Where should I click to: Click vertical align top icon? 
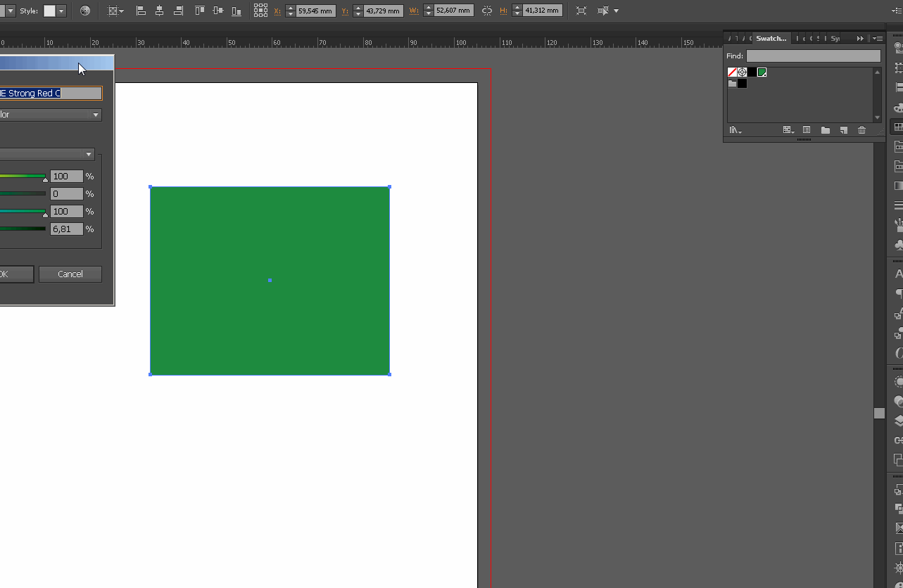coord(199,11)
